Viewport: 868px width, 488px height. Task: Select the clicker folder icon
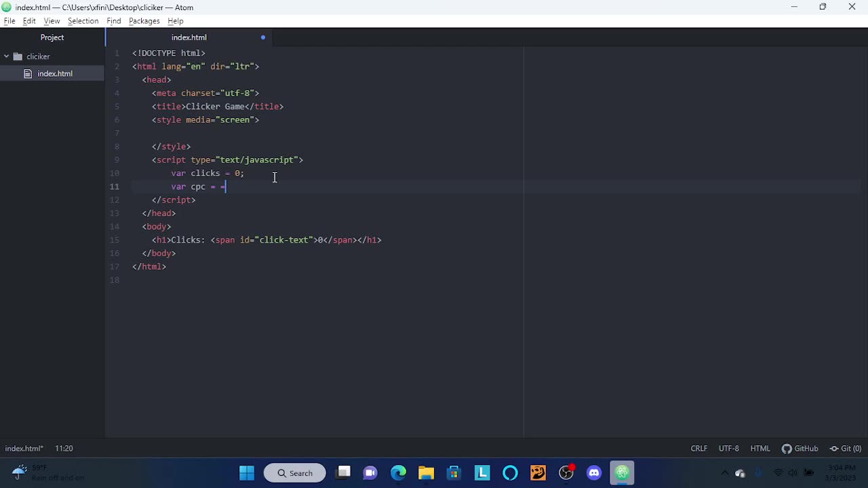point(18,57)
